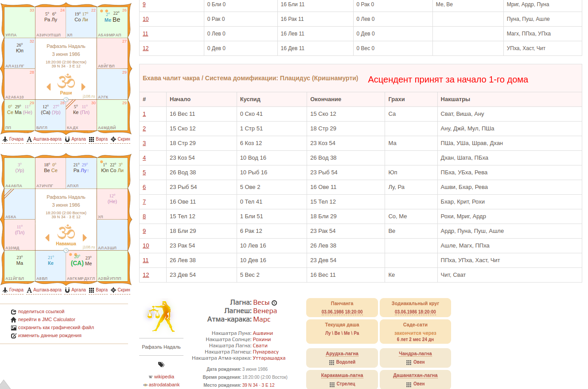The height and width of the screenshot is (389, 588).
Task: Open the Дашанатхан-лагна Овен button
Action: point(415,379)
